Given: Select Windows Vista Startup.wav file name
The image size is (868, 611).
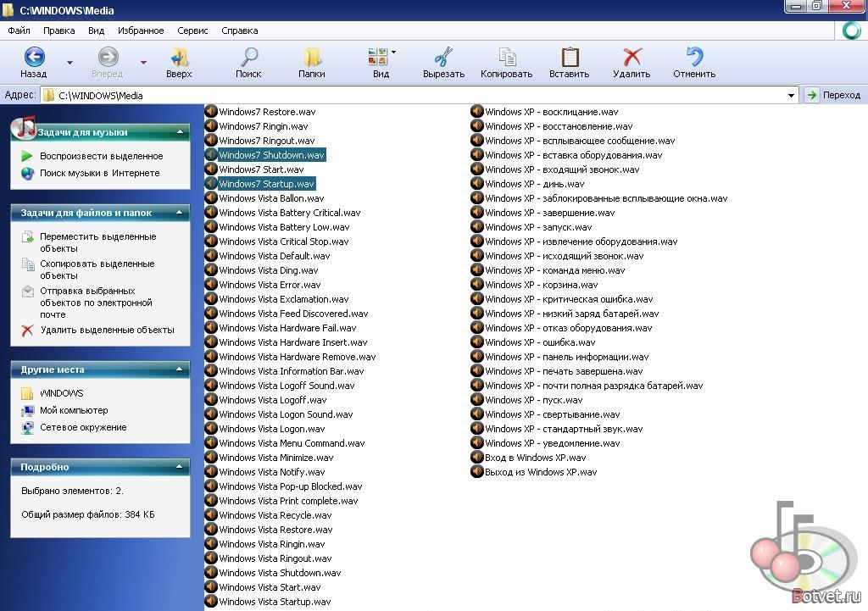Looking at the screenshot, I should point(275,602).
